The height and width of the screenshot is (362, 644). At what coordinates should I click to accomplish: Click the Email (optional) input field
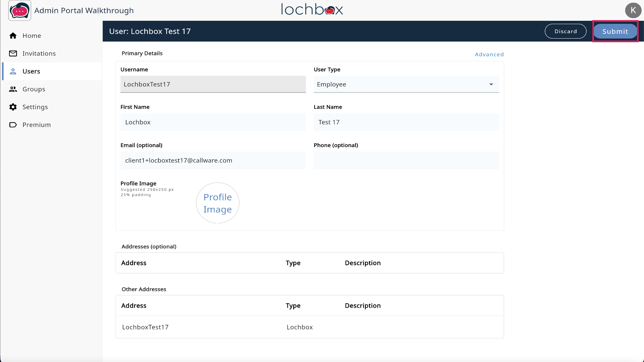tap(213, 161)
